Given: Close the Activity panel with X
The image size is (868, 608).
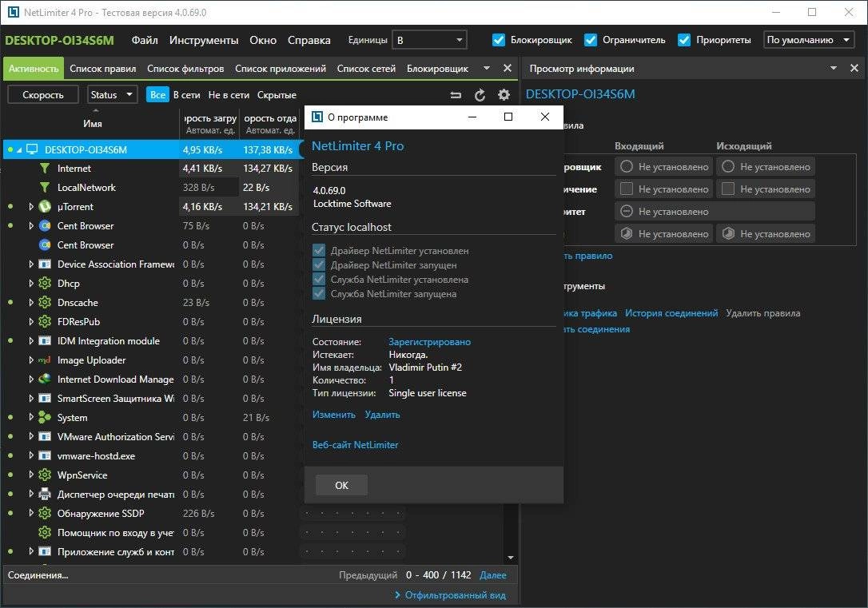Looking at the screenshot, I should (507, 68).
